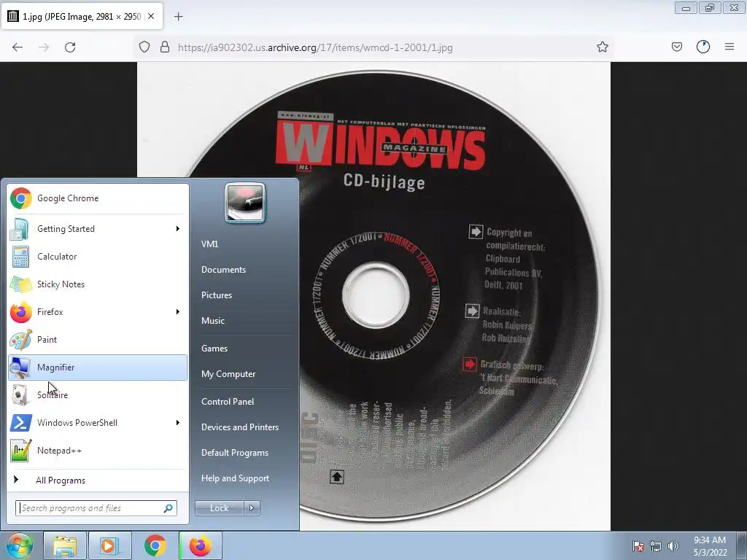Click Firefox icon on the taskbar
Viewport: 747px width, 560px height.
tap(200, 545)
